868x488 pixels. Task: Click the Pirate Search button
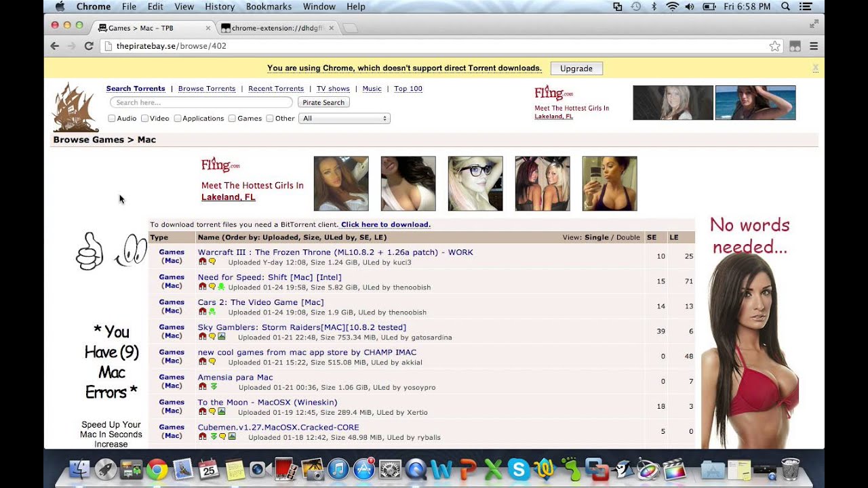(x=323, y=102)
